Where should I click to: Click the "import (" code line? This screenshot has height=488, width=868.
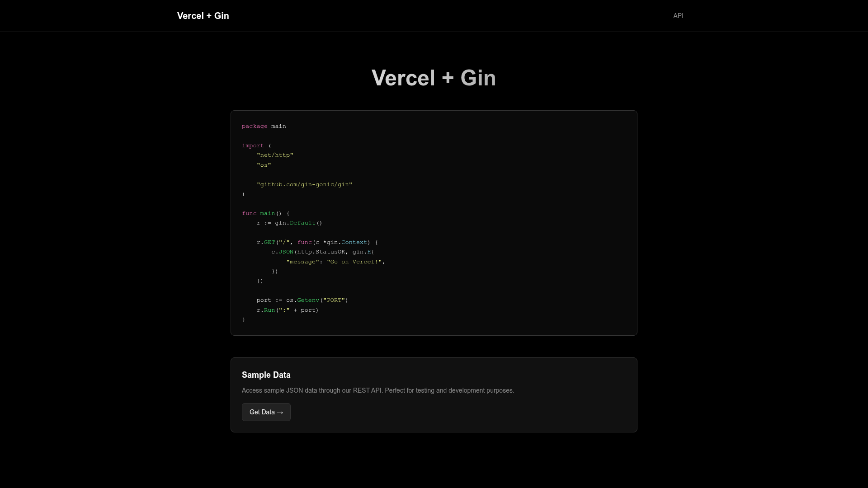coord(257,145)
